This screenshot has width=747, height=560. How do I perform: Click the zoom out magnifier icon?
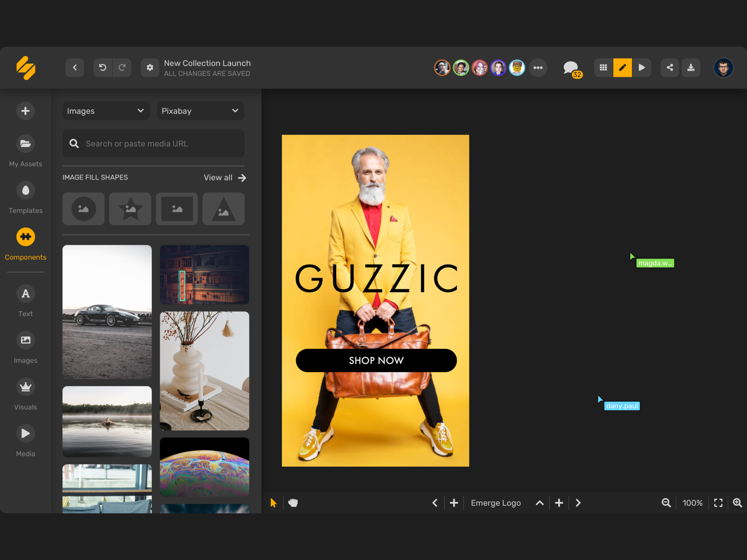(x=666, y=503)
